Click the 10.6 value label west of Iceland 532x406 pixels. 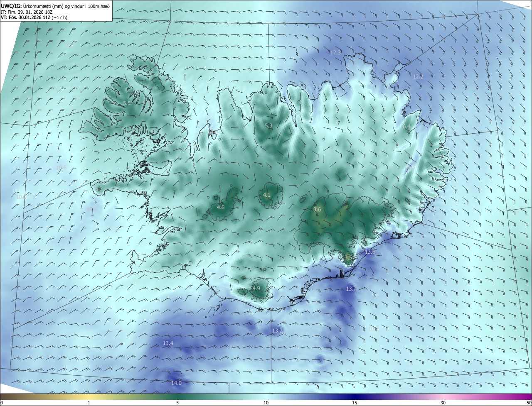pyautogui.click(x=61, y=168)
